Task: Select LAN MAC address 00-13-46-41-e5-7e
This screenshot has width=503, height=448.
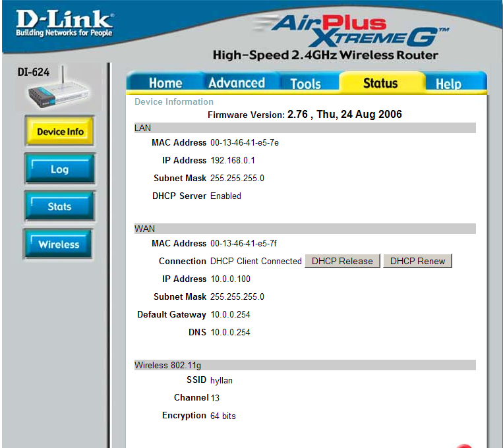Action: coord(245,143)
